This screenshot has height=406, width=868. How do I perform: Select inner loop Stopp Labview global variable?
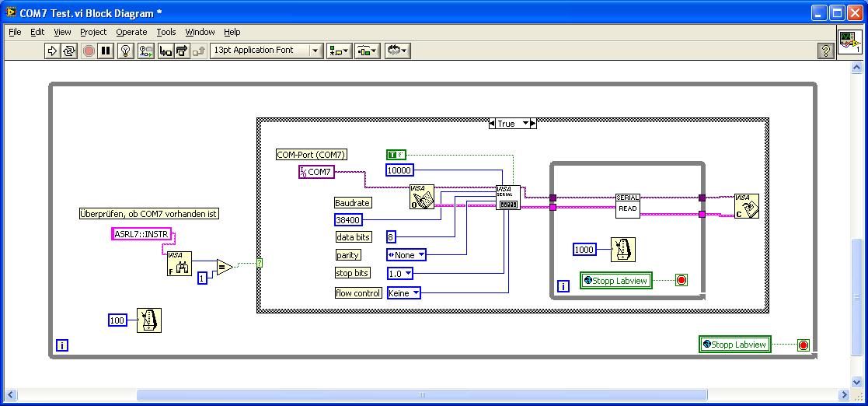coord(617,280)
